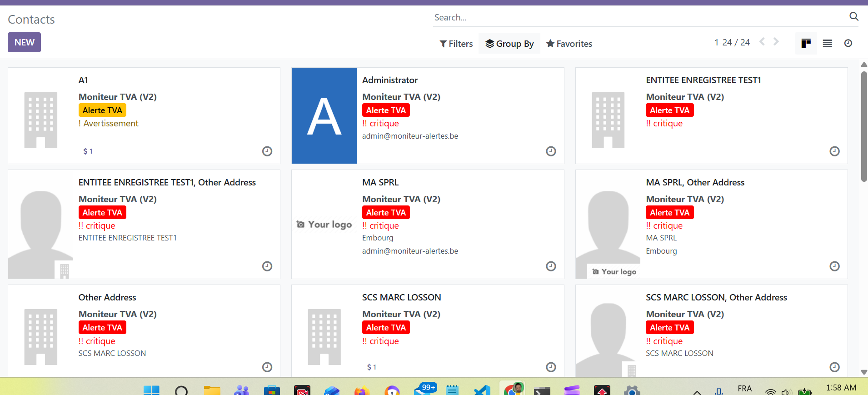
Task: Open the Administrator contact name
Action: [x=390, y=80]
